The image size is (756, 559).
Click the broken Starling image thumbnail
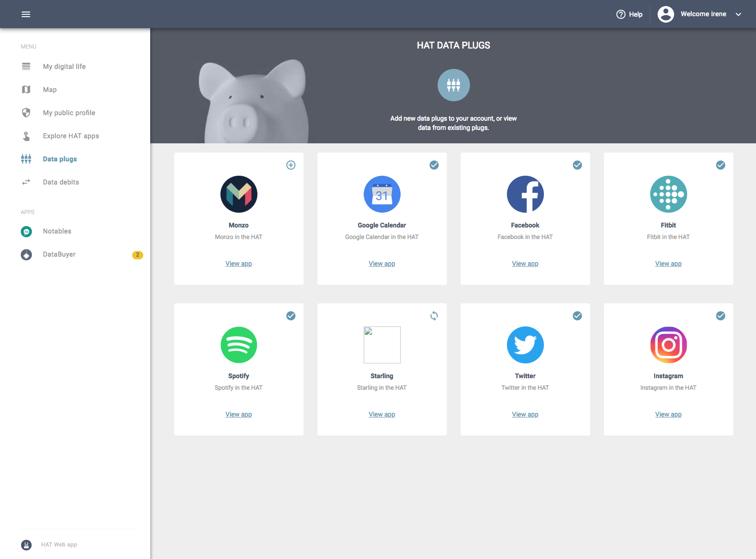pyautogui.click(x=382, y=345)
